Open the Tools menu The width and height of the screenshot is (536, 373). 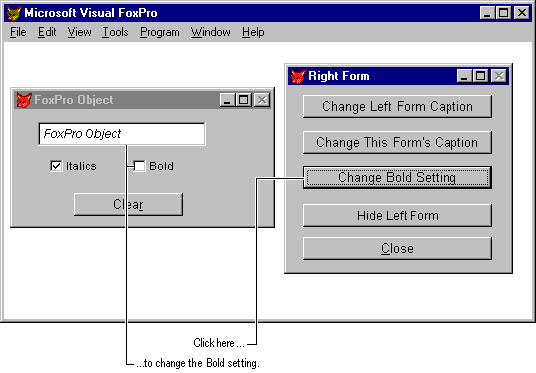click(x=116, y=32)
